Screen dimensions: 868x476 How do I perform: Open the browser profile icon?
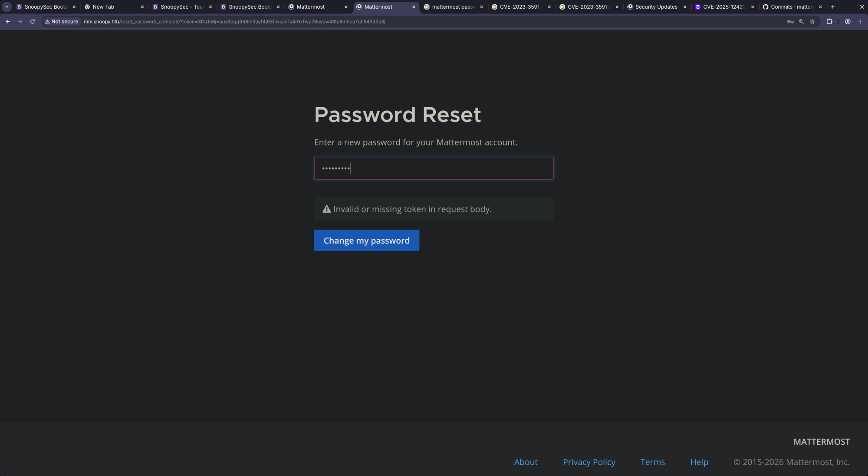click(848, 21)
